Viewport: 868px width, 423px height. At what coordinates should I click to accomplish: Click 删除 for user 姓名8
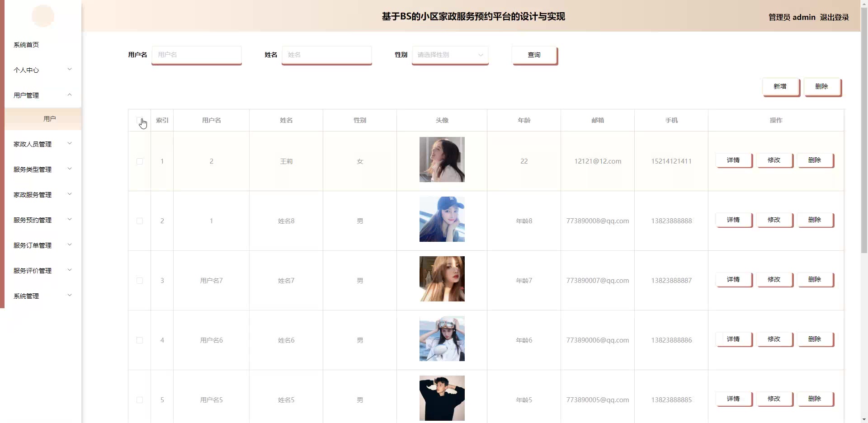tap(815, 220)
